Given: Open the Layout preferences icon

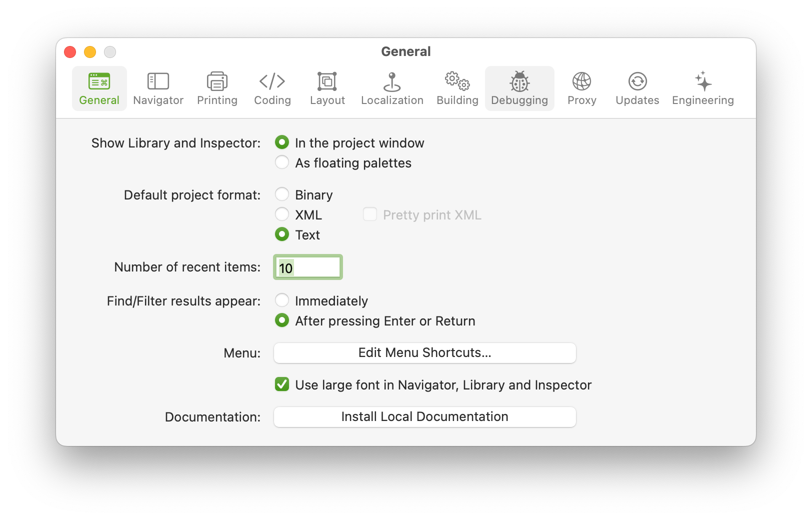Looking at the screenshot, I should [327, 81].
